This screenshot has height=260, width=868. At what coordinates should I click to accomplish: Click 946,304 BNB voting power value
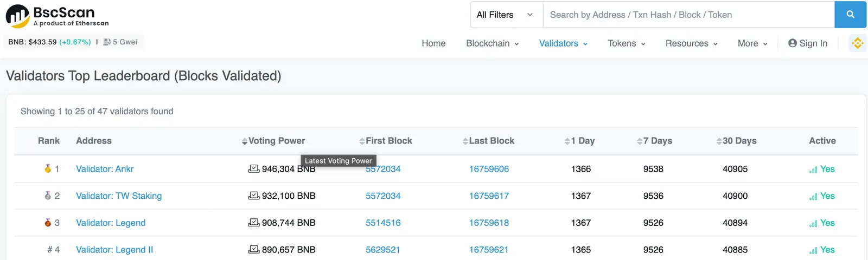(289, 169)
